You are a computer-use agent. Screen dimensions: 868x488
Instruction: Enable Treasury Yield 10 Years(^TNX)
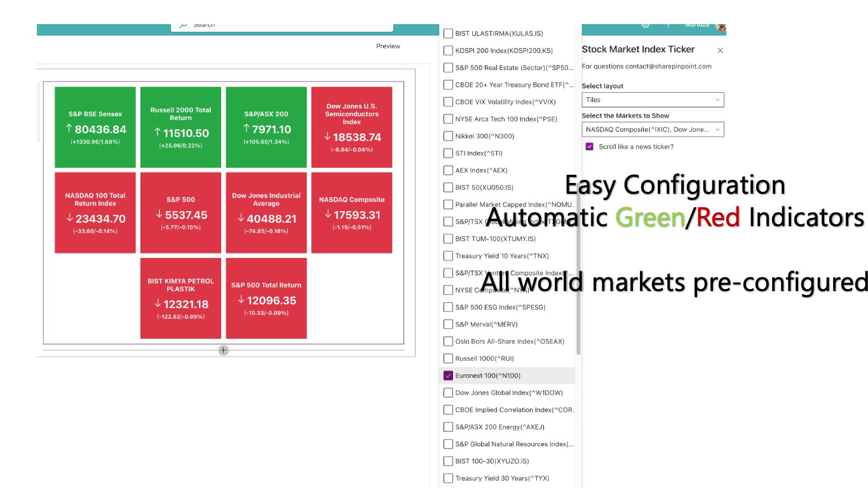point(449,256)
